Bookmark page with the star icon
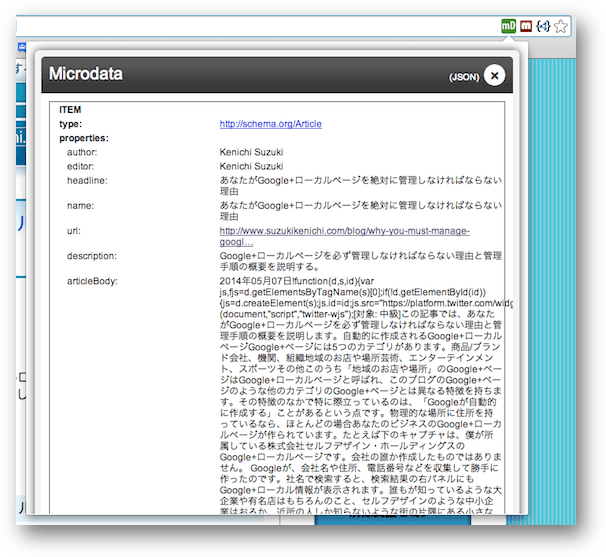 click(560, 26)
